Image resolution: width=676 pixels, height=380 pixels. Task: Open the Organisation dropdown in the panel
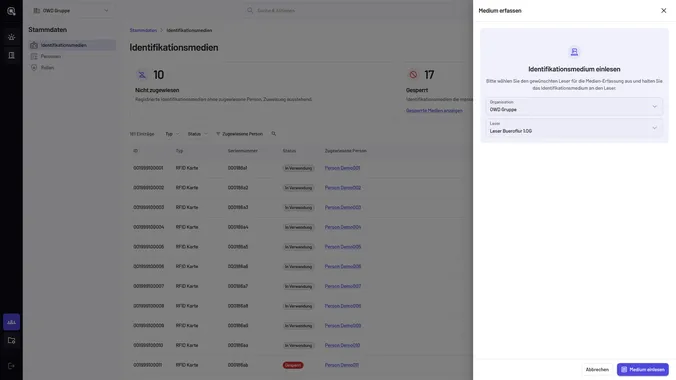coord(574,106)
